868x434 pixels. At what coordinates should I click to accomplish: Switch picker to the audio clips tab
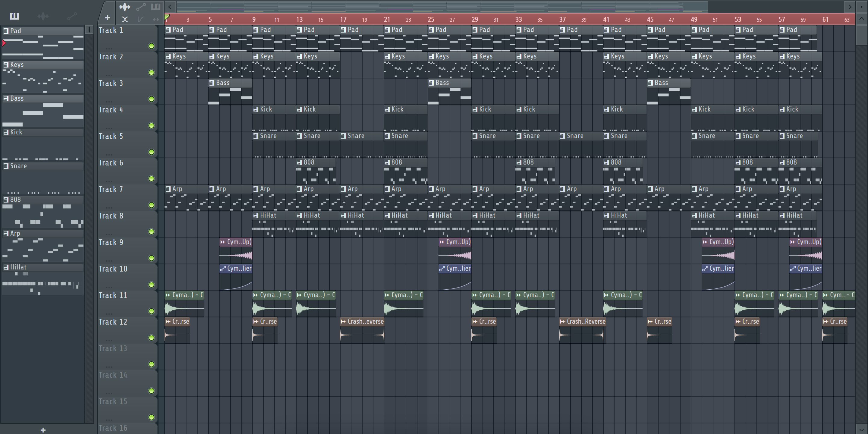43,16
